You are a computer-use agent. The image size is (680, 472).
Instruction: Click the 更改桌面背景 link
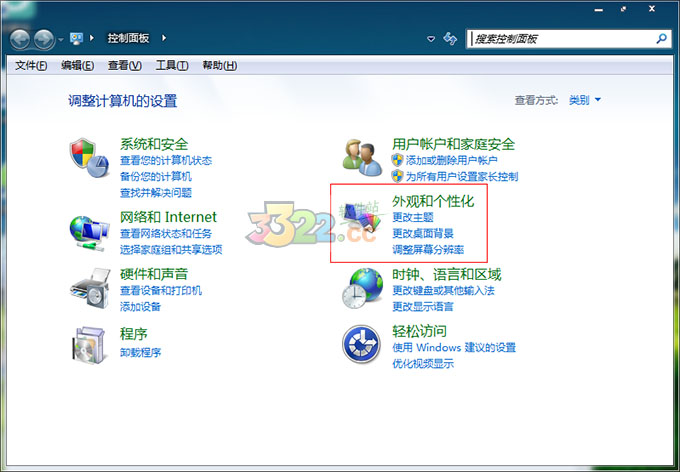(423, 233)
